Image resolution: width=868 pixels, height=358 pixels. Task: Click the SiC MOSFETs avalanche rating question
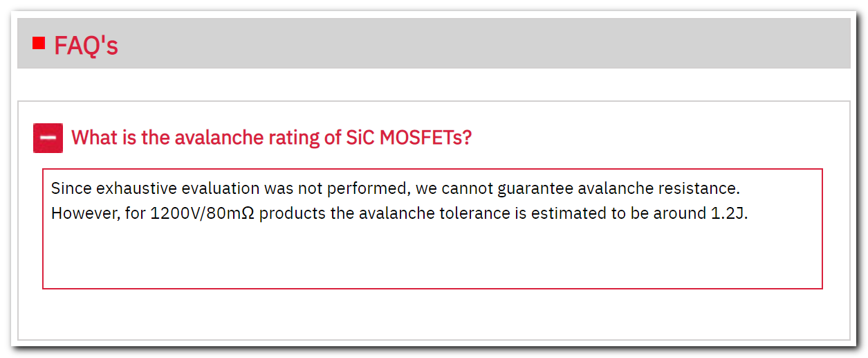tap(271, 137)
